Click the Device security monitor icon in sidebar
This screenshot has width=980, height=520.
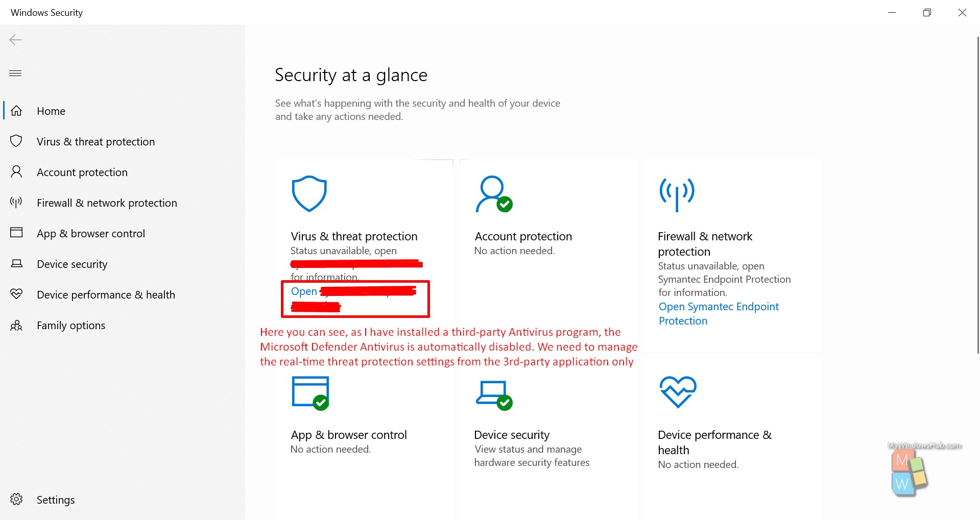pyautogui.click(x=17, y=263)
